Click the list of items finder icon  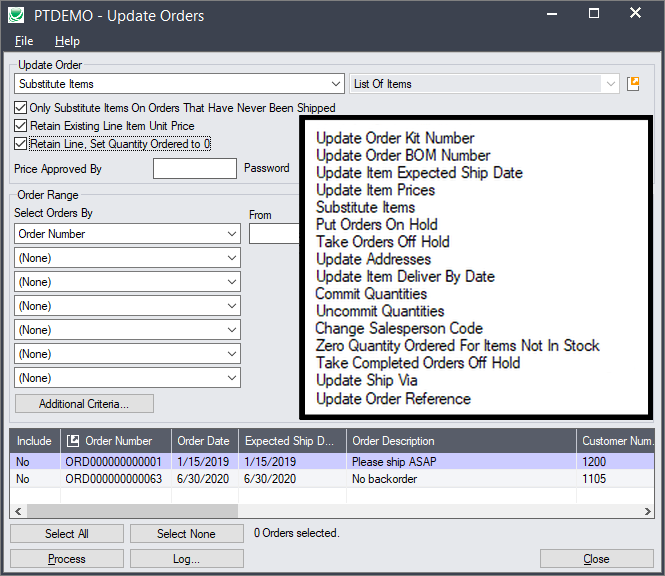pyautogui.click(x=633, y=84)
